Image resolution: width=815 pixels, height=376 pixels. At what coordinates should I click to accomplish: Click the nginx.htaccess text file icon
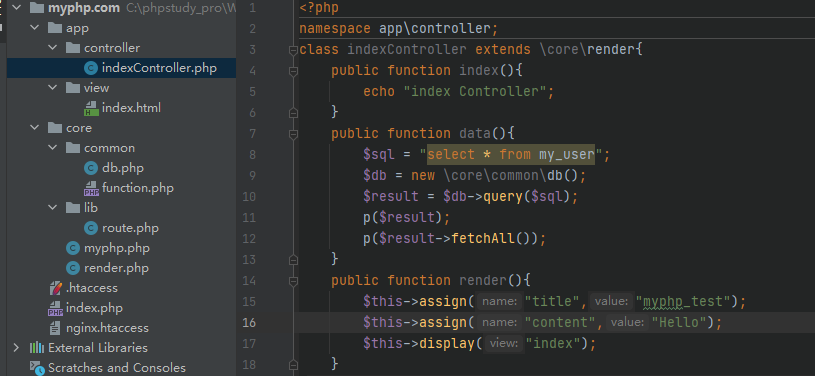click(55, 328)
